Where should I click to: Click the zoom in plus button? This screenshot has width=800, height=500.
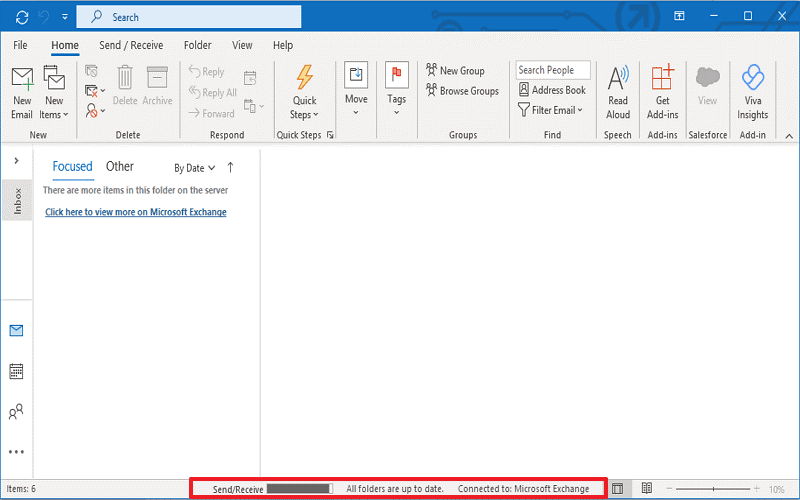(x=757, y=489)
